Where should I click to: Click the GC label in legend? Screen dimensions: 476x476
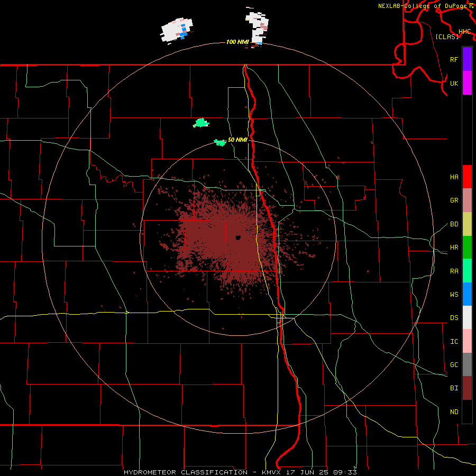click(454, 364)
